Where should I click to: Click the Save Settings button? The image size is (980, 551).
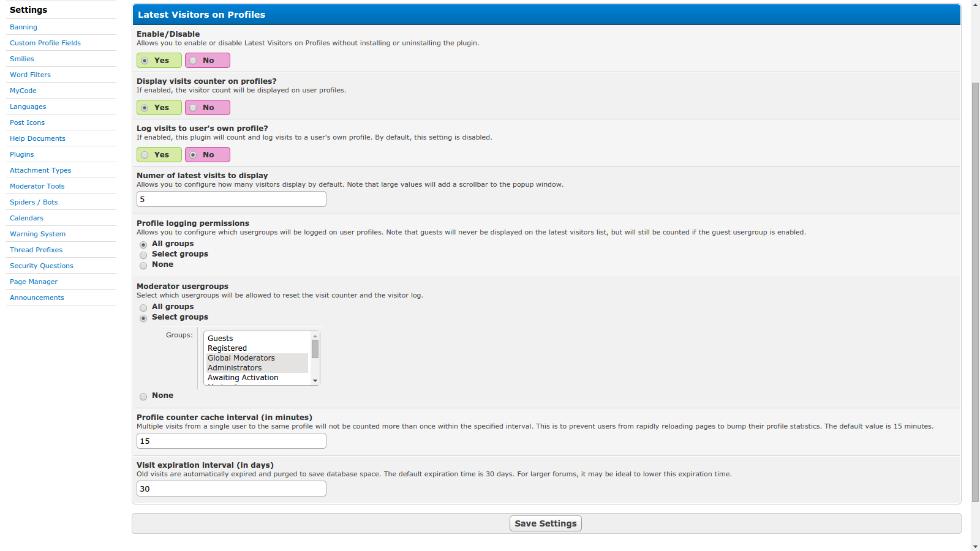point(545,523)
